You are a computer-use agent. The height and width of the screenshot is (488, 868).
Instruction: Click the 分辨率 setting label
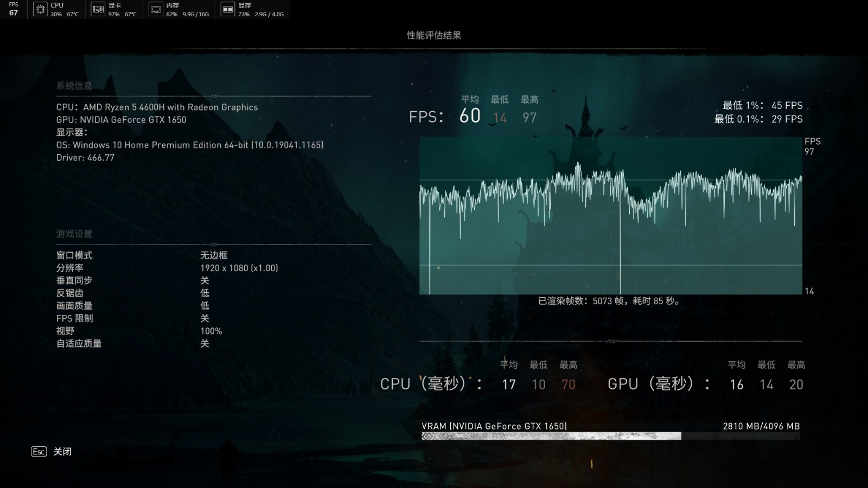70,268
